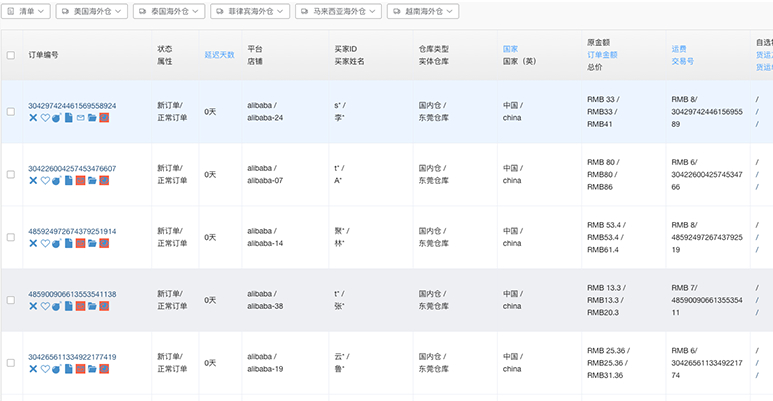
Task: Select the checkbox for order 485900906613553541138
Action: coord(10,300)
